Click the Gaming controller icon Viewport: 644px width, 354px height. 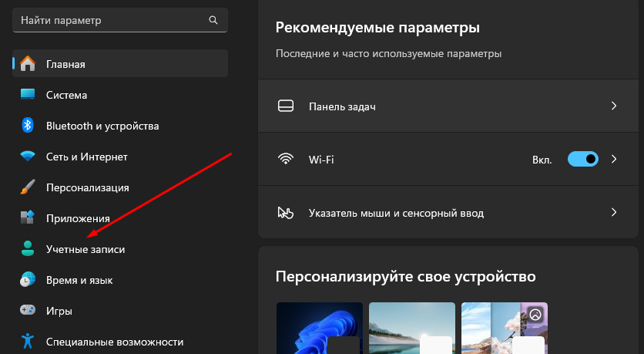[x=28, y=310]
